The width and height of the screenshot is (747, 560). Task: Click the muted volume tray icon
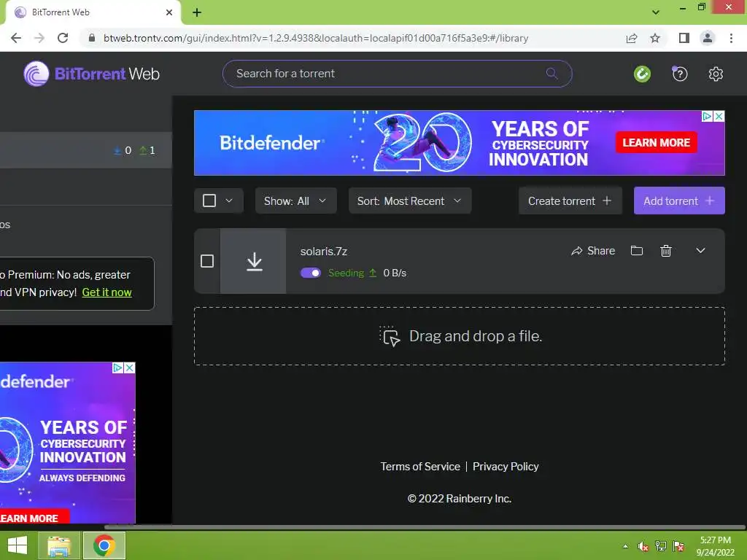(x=643, y=546)
